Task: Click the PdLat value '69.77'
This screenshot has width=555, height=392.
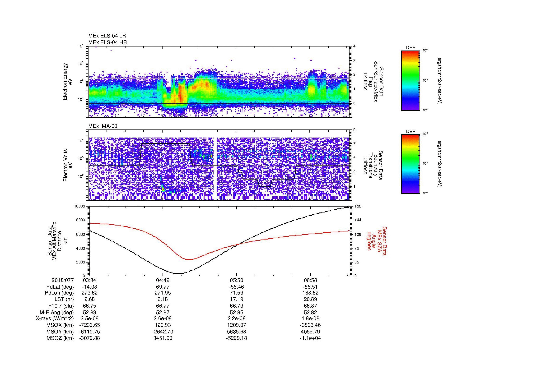Action: (163, 287)
